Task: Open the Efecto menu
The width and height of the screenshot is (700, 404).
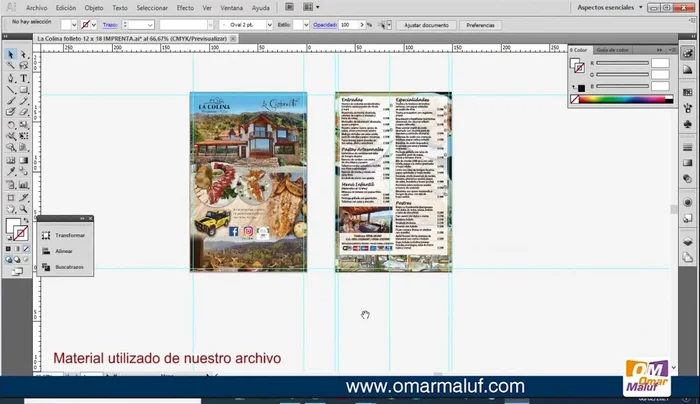Action: (x=185, y=8)
